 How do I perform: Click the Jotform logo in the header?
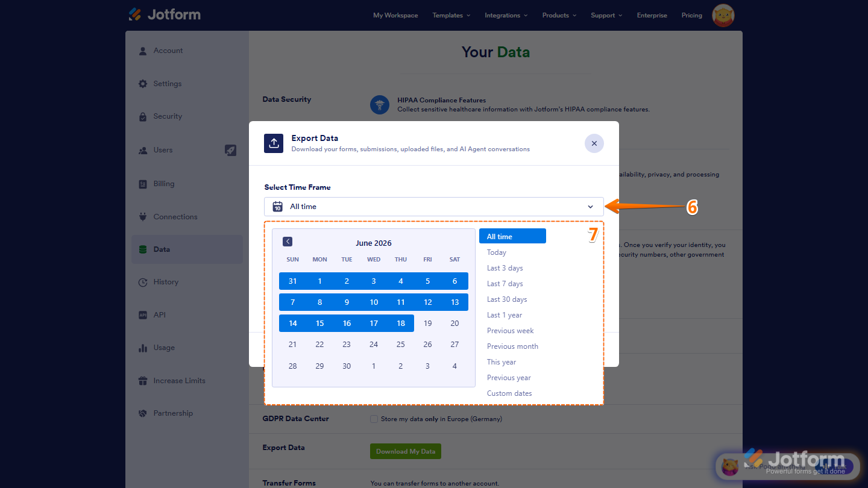(164, 14)
